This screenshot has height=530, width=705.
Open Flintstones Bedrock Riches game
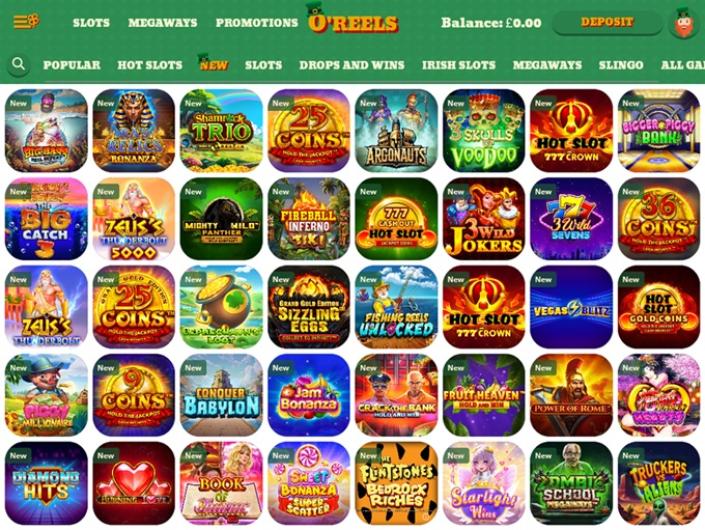click(396, 483)
